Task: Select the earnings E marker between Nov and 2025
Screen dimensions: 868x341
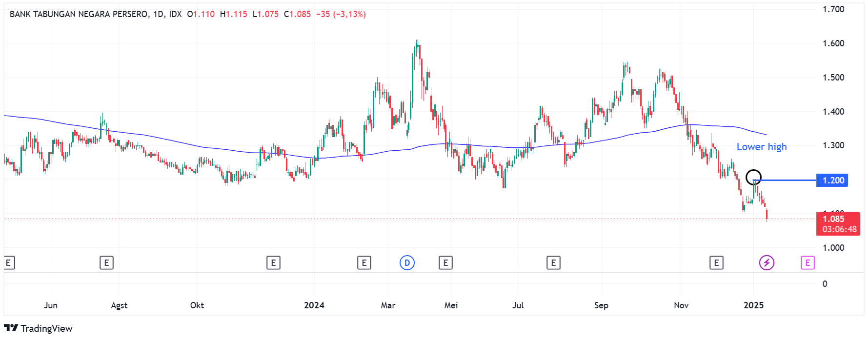Action: click(x=716, y=263)
